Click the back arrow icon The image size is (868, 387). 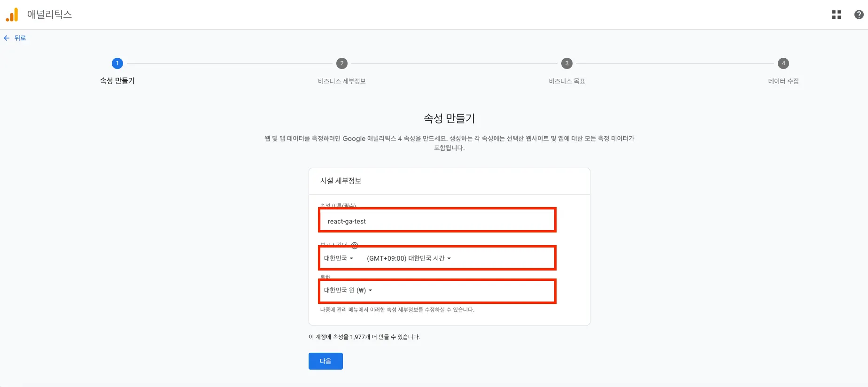[x=7, y=38]
